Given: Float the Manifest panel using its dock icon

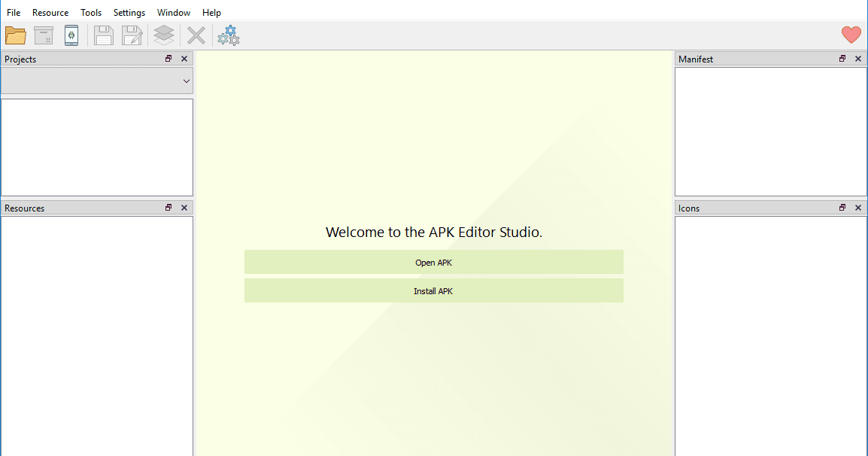Looking at the screenshot, I should [842, 58].
